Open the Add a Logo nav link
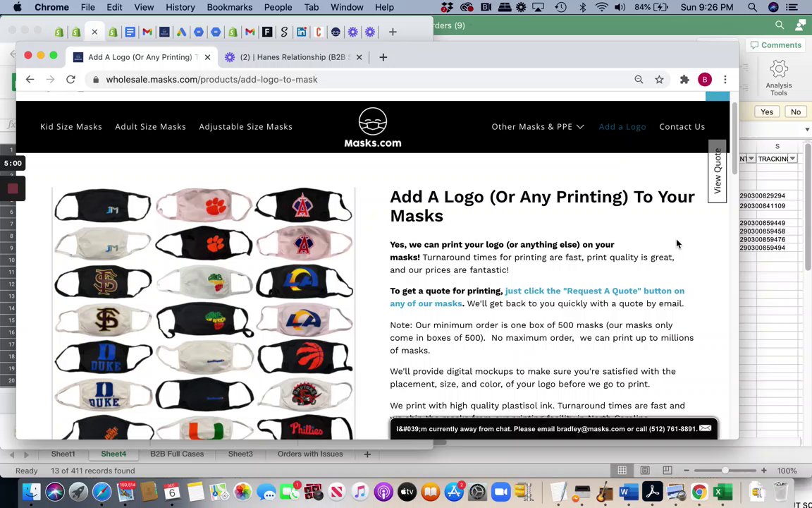The height and width of the screenshot is (508, 812). pyautogui.click(x=622, y=126)
